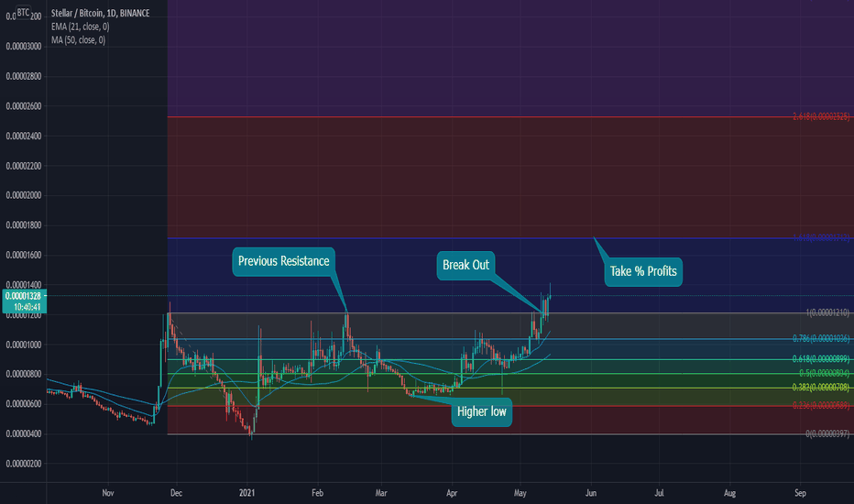Click the Jul label on time axis

(x=659, y=493)
